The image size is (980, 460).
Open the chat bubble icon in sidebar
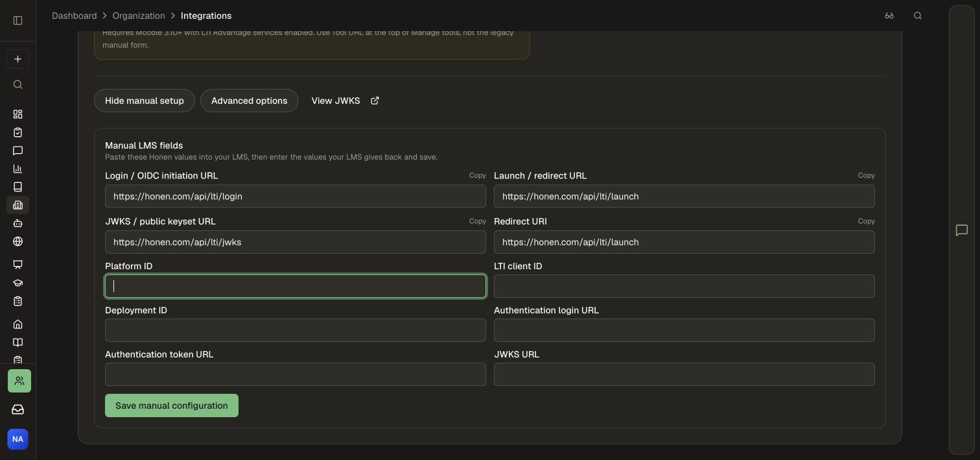tap(17, 151)
